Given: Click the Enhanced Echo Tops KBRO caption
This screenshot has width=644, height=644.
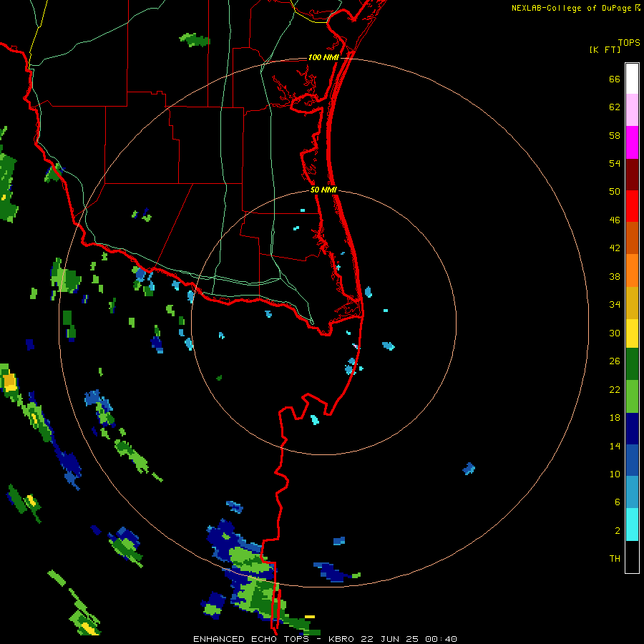Looking at the screenshot, I should coord(325,639).
